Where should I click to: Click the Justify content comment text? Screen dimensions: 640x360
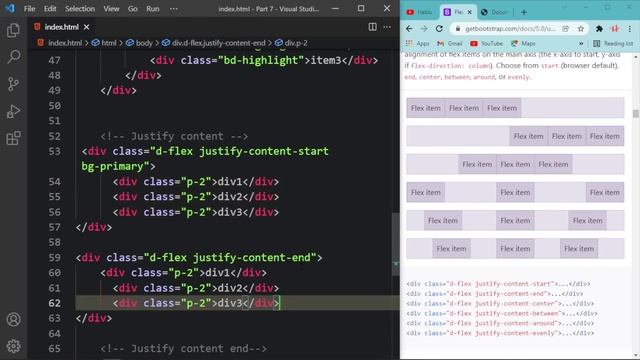click(x=174, y=136)
